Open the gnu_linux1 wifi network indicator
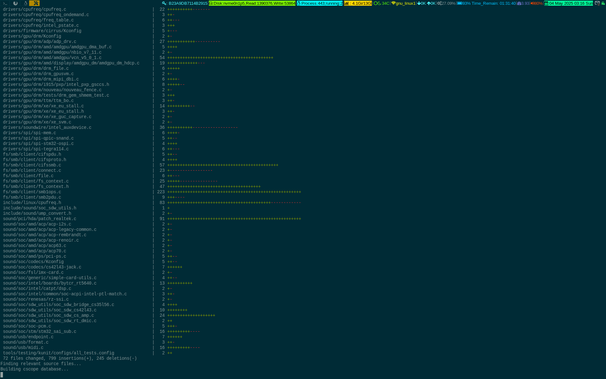Image resolution: width=606 pixels, height=379 pixels. 403,3
